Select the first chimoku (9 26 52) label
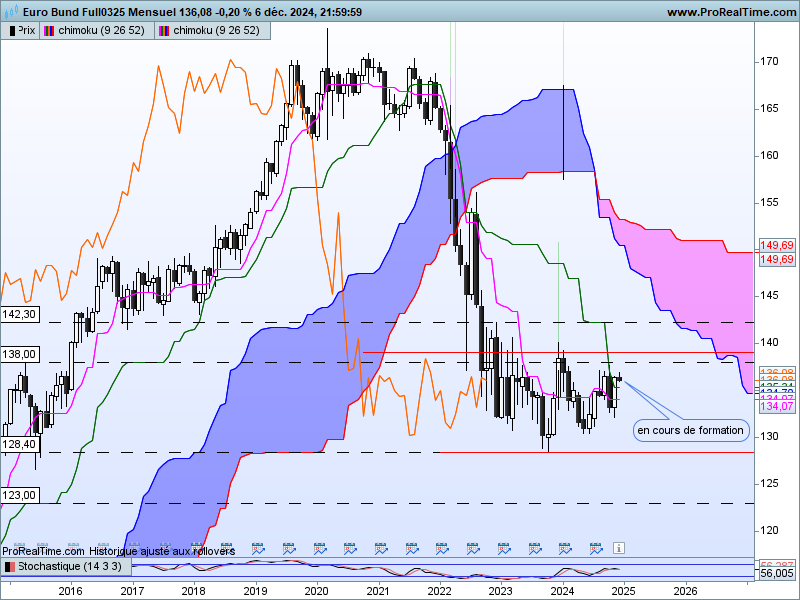 [101, 31]
